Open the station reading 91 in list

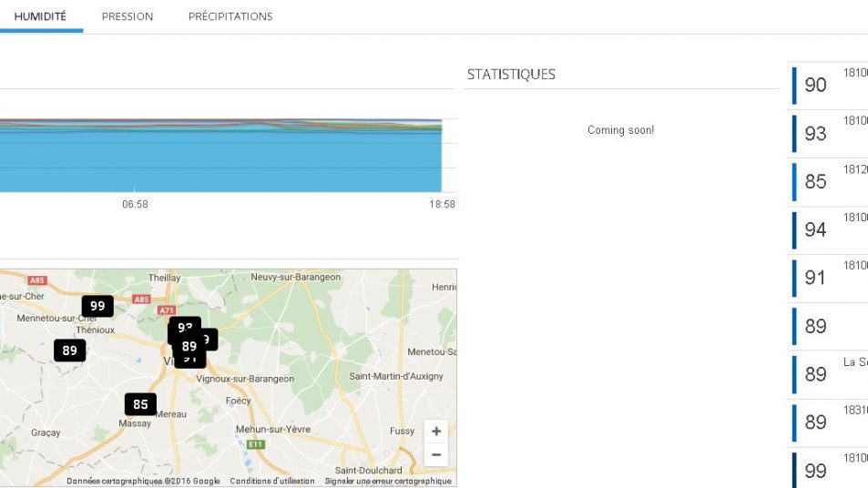(x=815, y=278)
